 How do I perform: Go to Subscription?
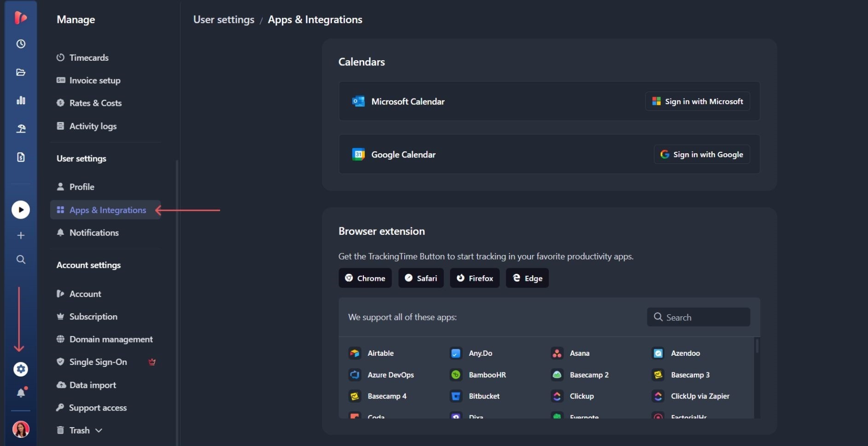click(87, 317)
